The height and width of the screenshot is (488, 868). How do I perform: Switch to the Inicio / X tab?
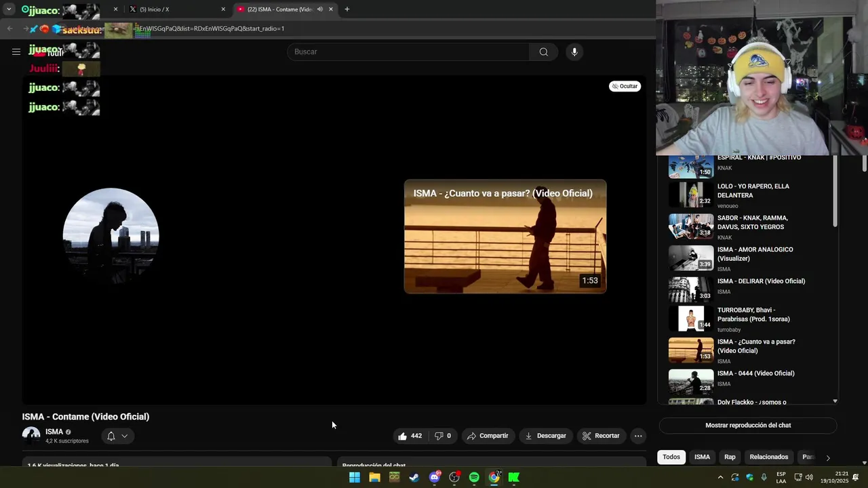point(175,9)
